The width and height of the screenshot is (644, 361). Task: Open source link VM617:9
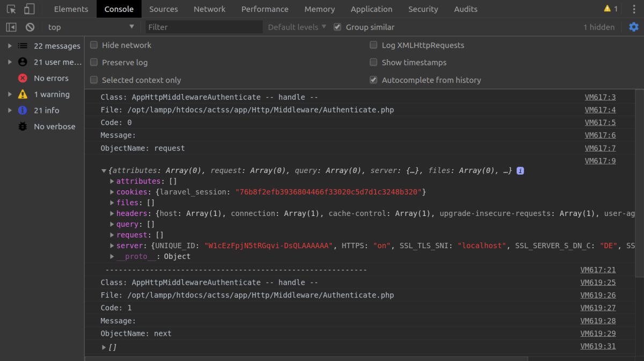[x=600, y=161]
